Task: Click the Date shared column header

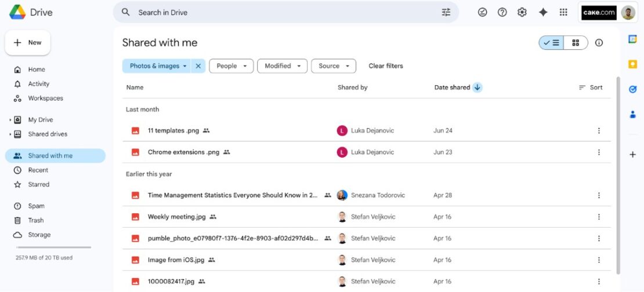Action: coord(452,87)
